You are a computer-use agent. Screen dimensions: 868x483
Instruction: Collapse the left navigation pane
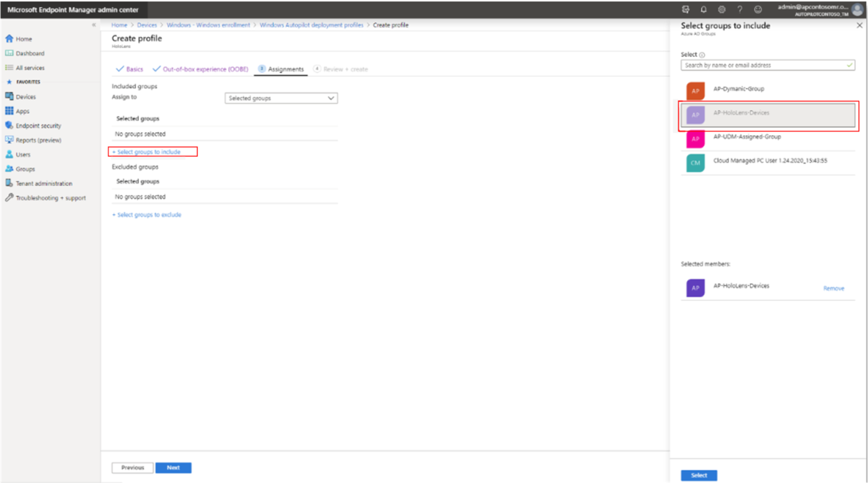tap(93, 24)
